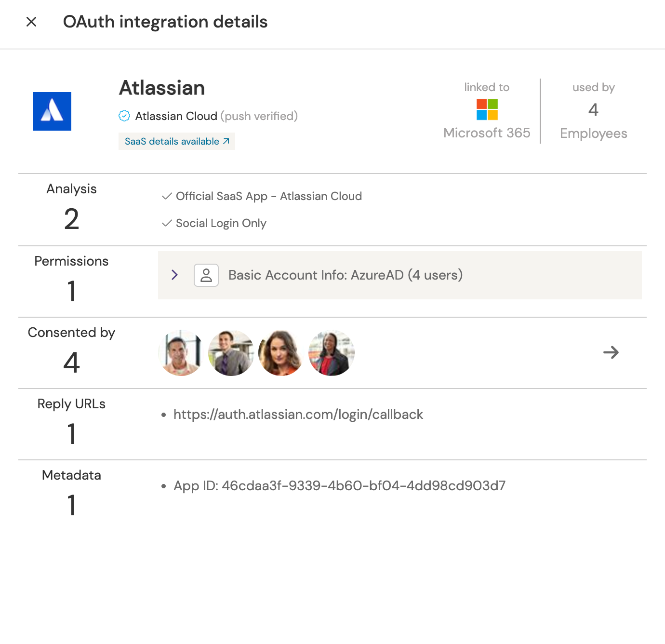Click the Microsoft 365 logo

487,109
